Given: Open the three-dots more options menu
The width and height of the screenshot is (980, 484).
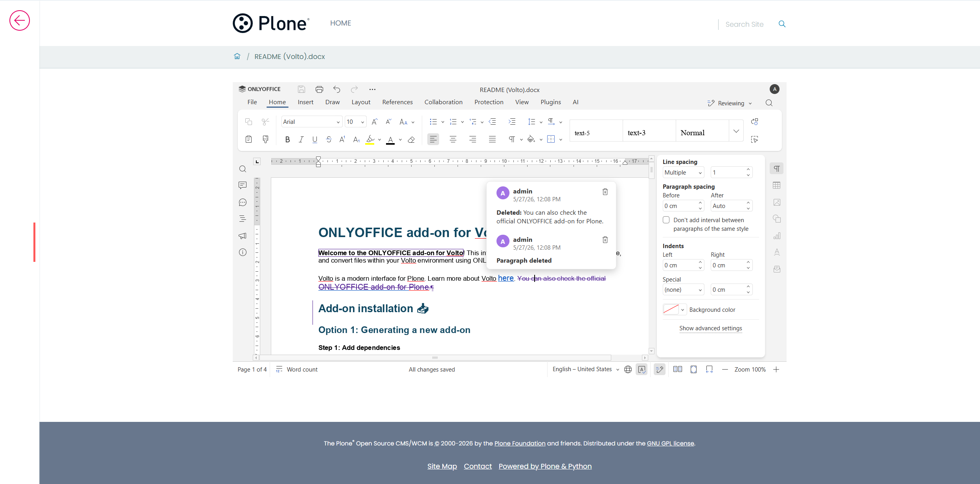Looking at the screenshot, I should [x=372, y=89].
